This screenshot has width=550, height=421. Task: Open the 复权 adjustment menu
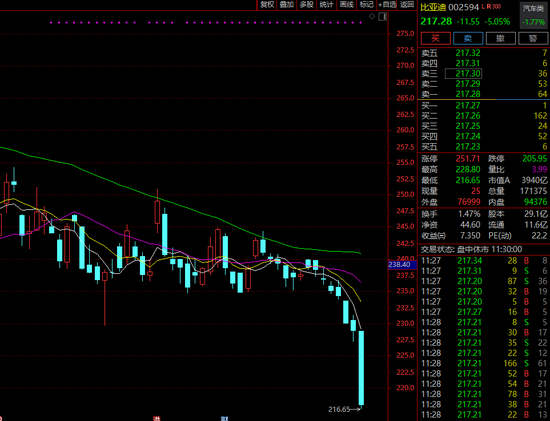267,5
